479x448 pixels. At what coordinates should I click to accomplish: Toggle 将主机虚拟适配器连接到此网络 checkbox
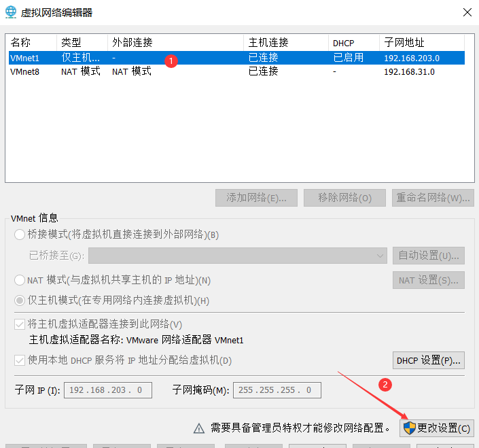pos(20,324)
